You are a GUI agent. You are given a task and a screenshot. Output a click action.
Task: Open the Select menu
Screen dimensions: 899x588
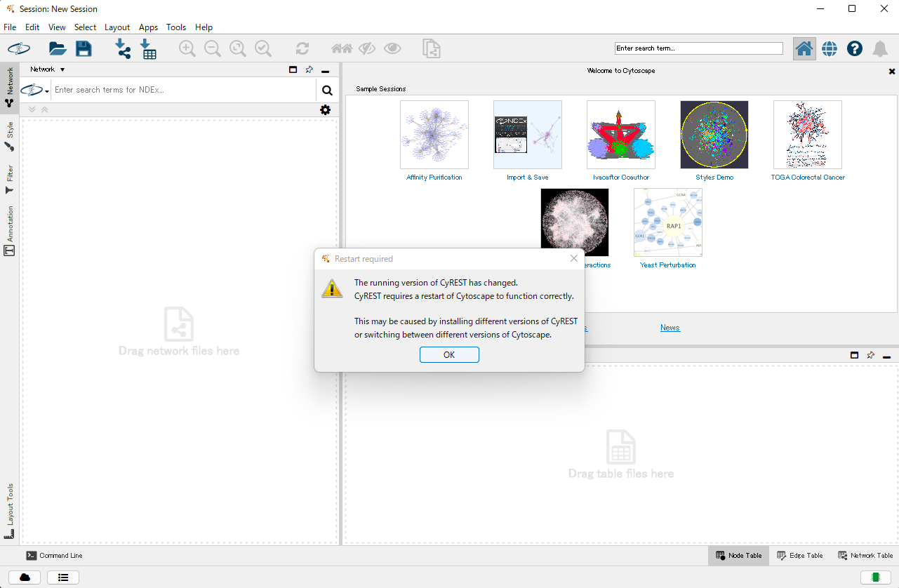[x=85, y=27]
